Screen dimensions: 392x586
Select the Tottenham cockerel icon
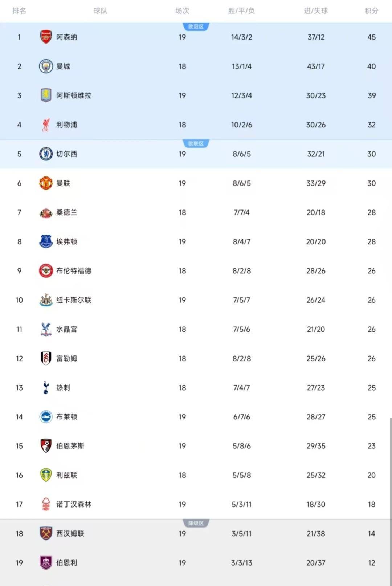point(46,387)
